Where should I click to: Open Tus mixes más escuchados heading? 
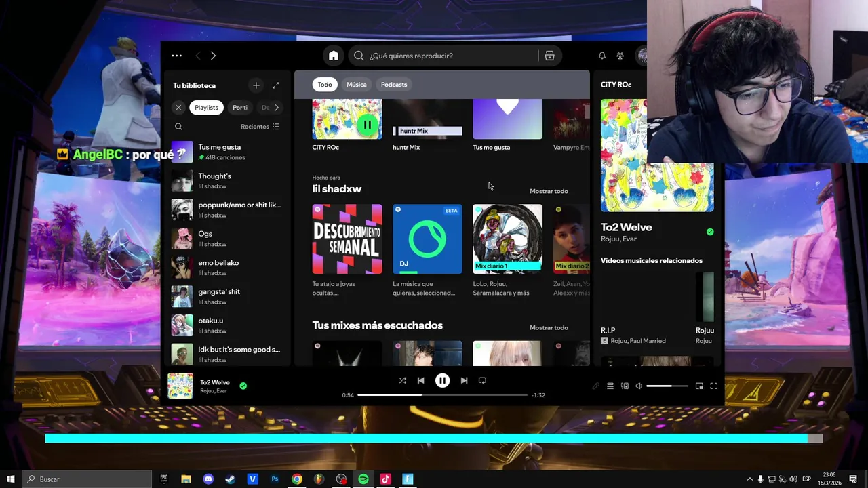click(x=377, y=325)
